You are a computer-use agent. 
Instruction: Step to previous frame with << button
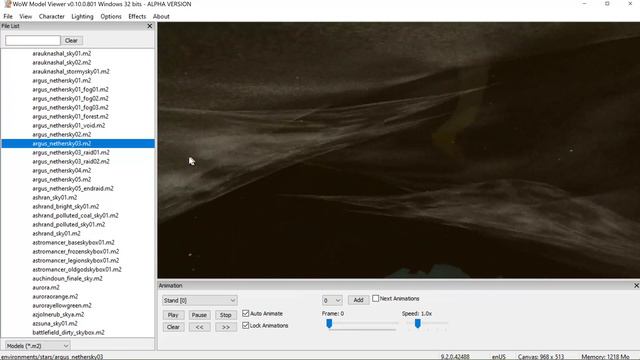tap(199, 327)
